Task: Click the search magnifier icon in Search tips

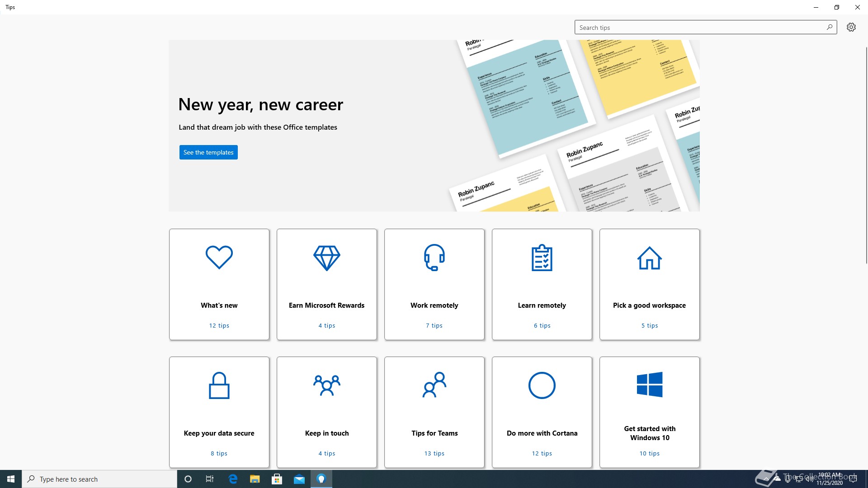Action: click(x=830, y=27)
